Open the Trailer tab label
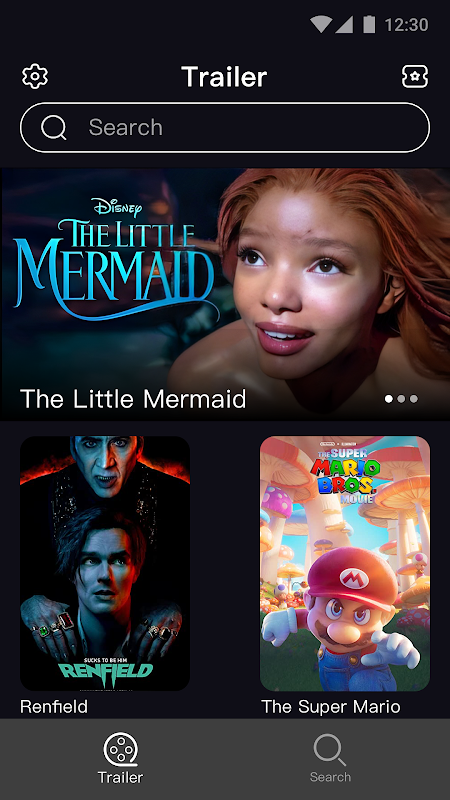 pos(120,777)
